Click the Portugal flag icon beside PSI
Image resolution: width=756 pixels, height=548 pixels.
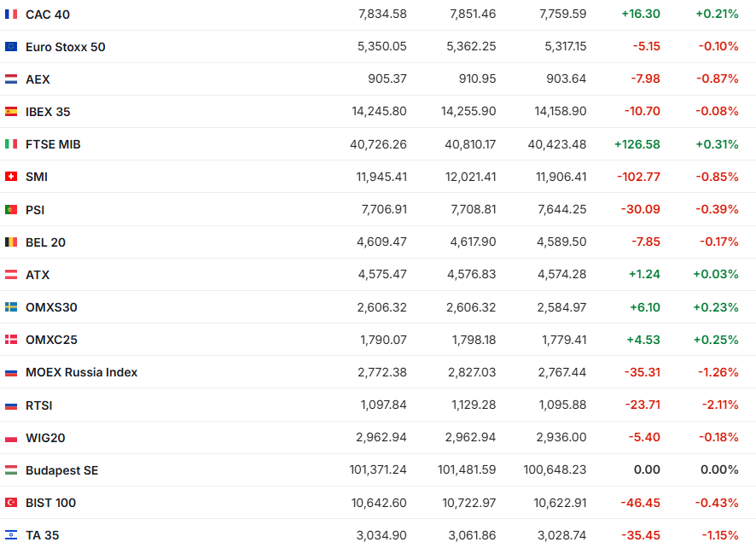(x=11, y=210)
